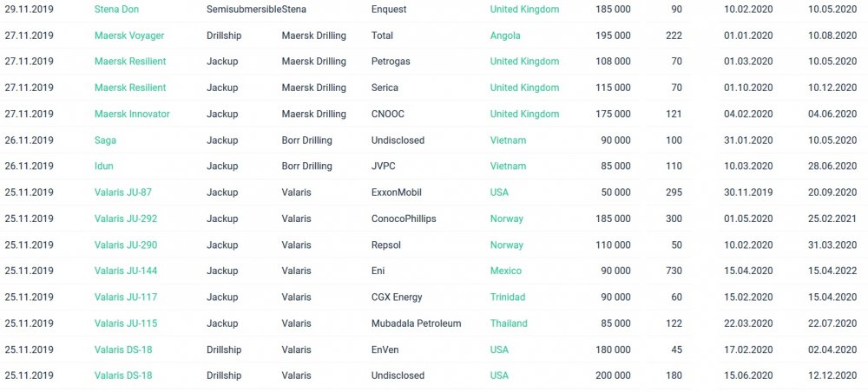Click the Valaris JU-115 rig link

125,323
